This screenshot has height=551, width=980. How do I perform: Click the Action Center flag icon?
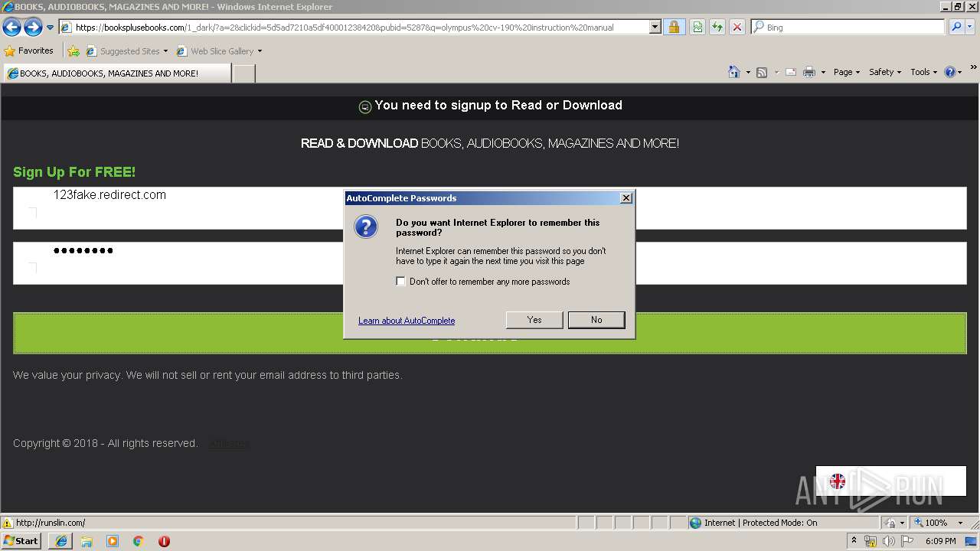pyautogui.click(x=907, y=541)
